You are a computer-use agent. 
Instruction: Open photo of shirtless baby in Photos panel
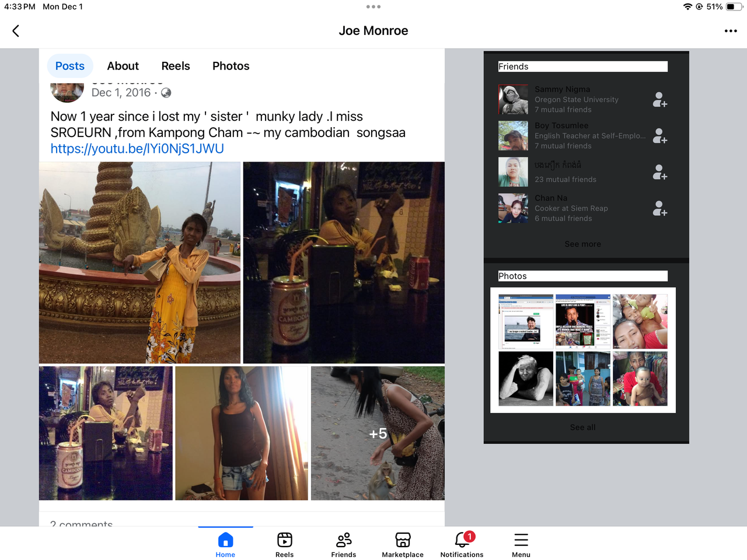[640, 379]
